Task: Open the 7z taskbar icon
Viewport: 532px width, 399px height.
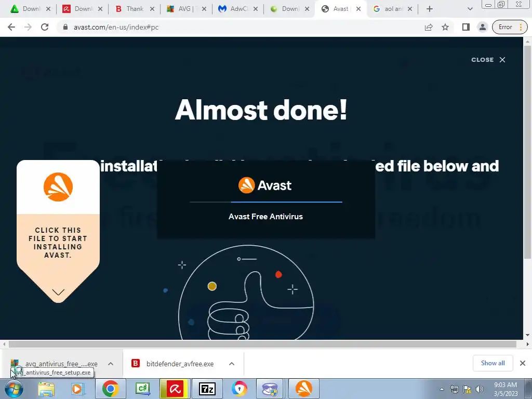Action: [x=207, y=389]
